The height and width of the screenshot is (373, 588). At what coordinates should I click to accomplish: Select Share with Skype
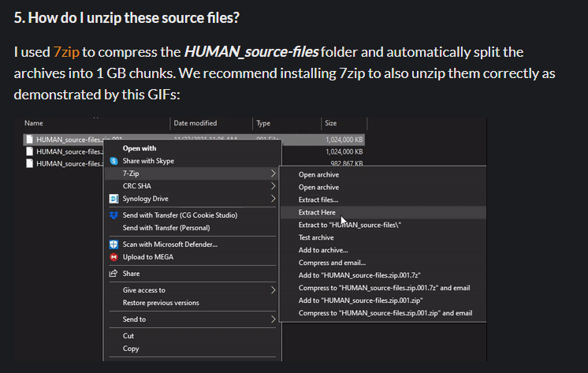pyautogui.click(x=148, y=161)
